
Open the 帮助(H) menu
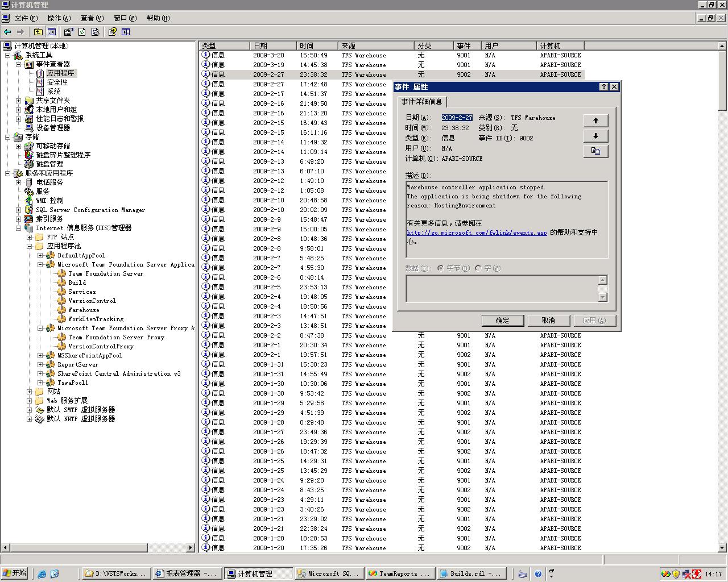click(x=158, y=18)
